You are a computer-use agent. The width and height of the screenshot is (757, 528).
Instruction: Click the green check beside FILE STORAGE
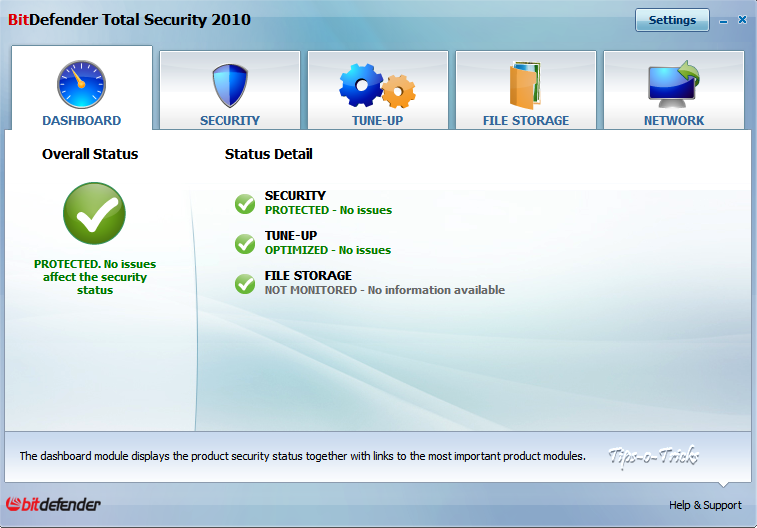(245, 284)
